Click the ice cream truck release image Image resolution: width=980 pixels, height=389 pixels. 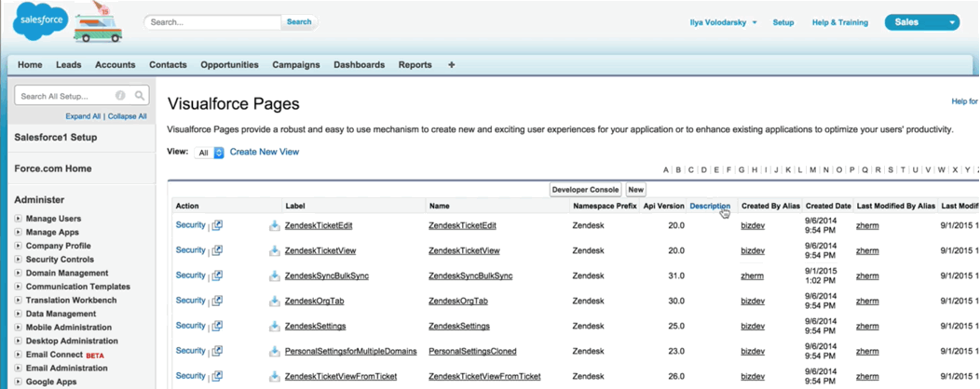(x=98, y=22)
